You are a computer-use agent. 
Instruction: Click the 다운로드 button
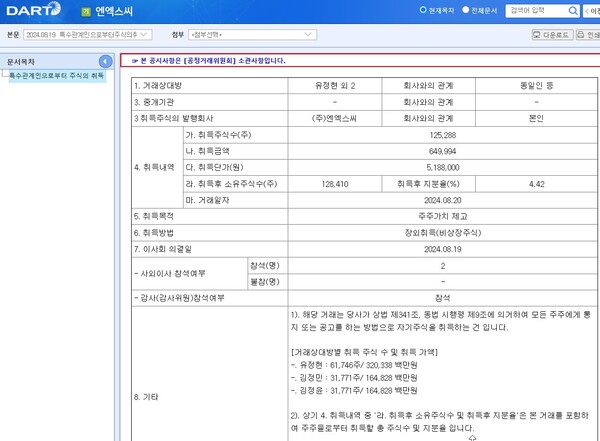551,34
